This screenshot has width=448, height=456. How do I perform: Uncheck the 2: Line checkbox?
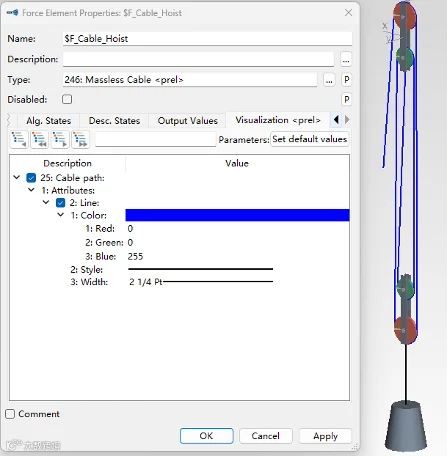[x=61, y=203]
